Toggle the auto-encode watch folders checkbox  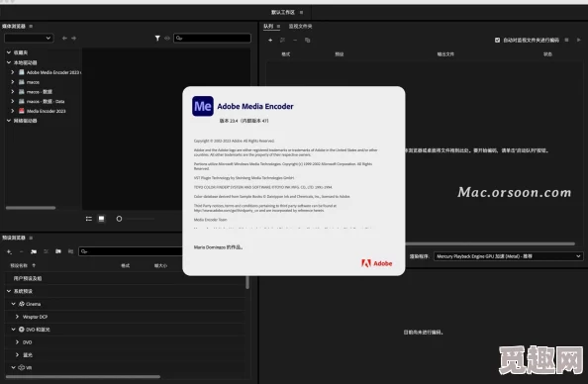tap(497, 41)
